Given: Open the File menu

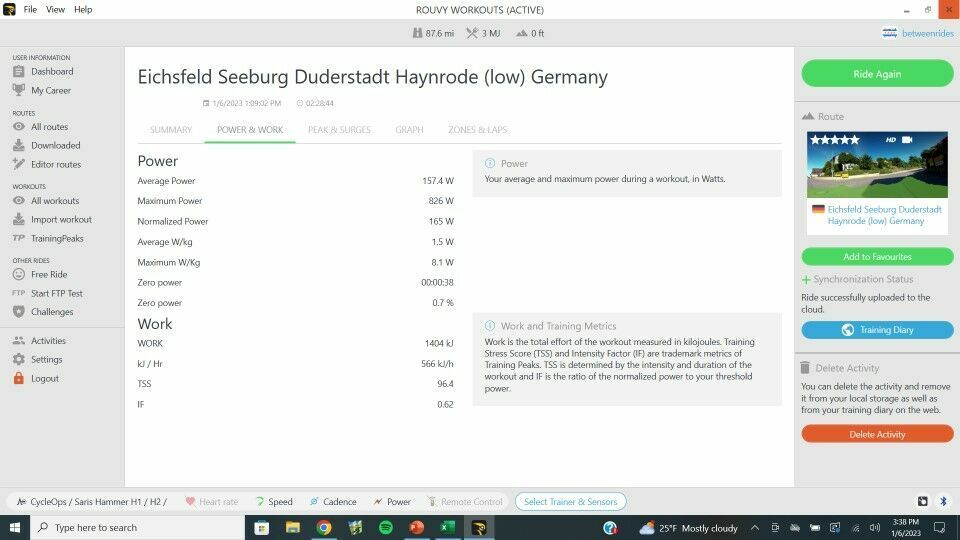Looking at the screenshot, I should 30,9.
